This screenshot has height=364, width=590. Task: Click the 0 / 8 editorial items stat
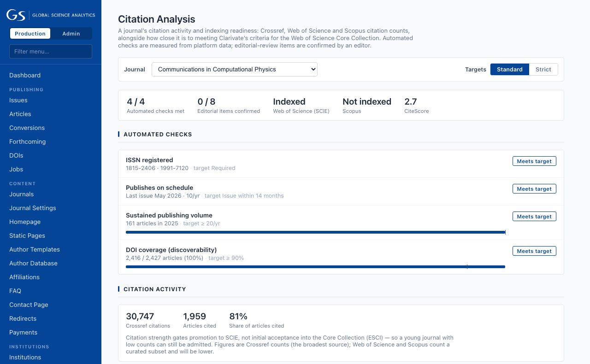229,106
